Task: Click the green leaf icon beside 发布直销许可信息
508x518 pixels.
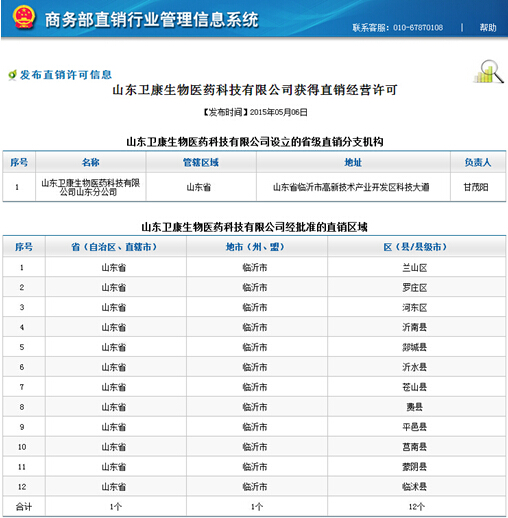Action: [12, 75]
